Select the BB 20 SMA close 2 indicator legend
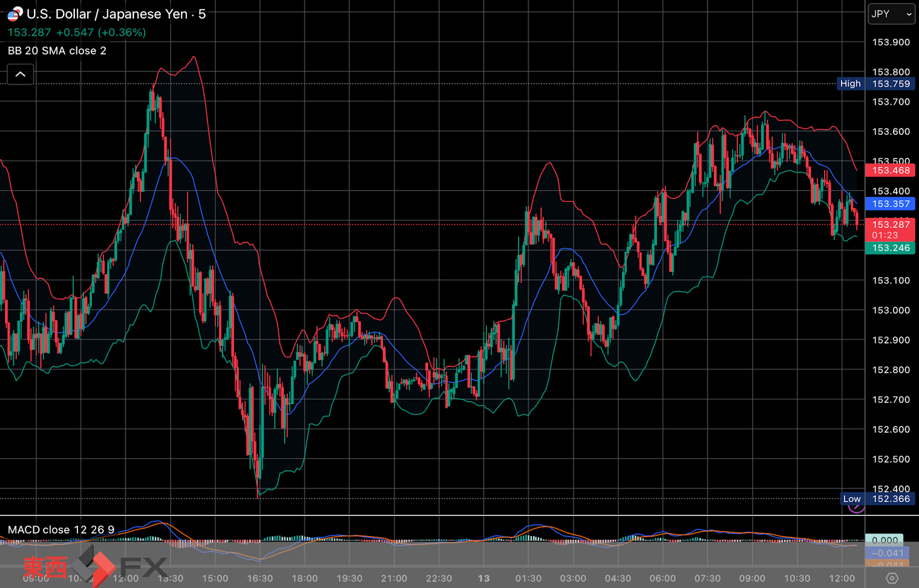This screenshot has height=588, width=919. click(57, 51)
